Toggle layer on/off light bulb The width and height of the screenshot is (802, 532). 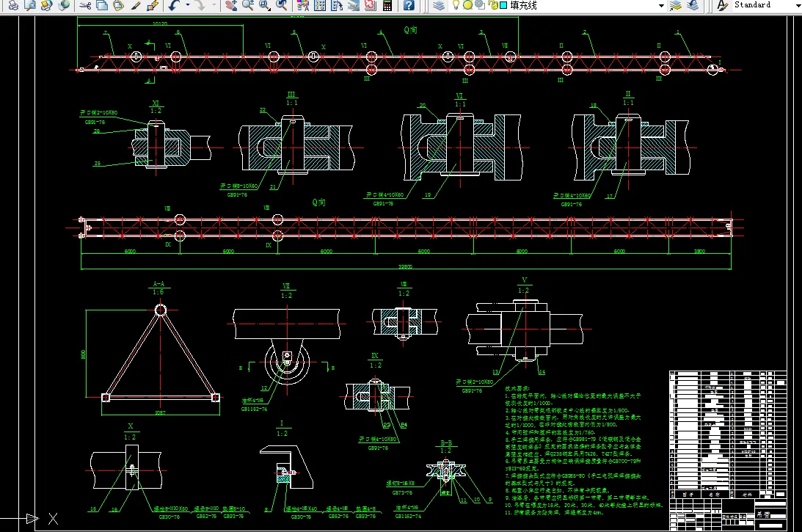pyautogui.click(x=455, y=5)
